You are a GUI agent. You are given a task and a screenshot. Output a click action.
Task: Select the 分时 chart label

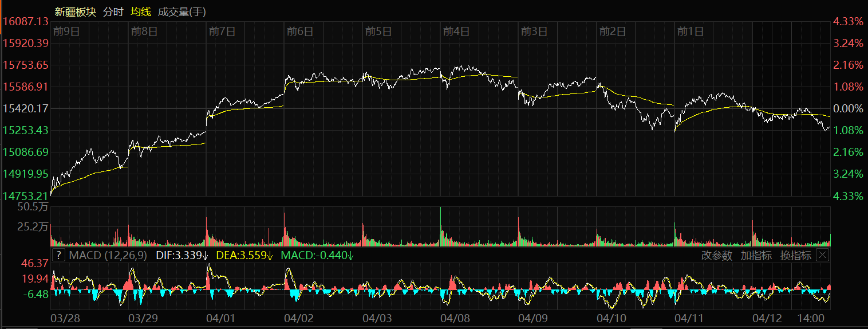point(113,11)
